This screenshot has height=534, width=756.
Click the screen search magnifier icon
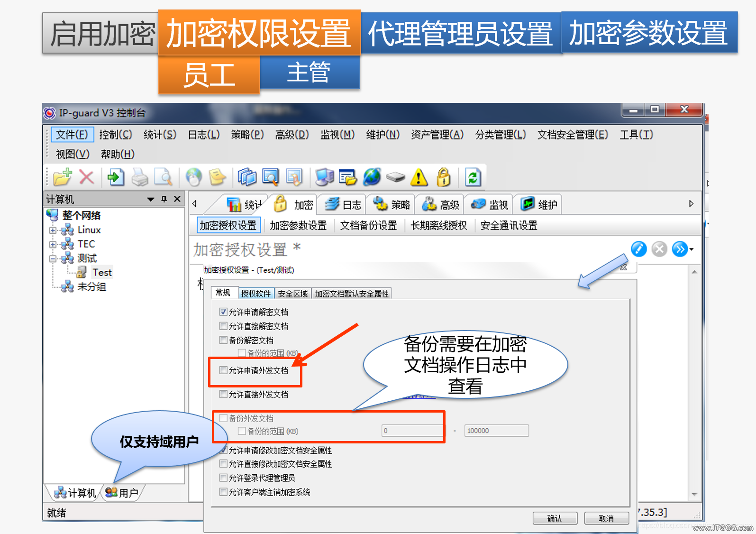coord(271,177)
